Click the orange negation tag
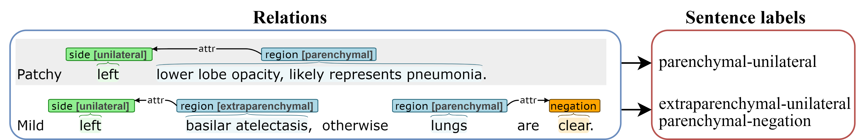 [x=574, y=106]
